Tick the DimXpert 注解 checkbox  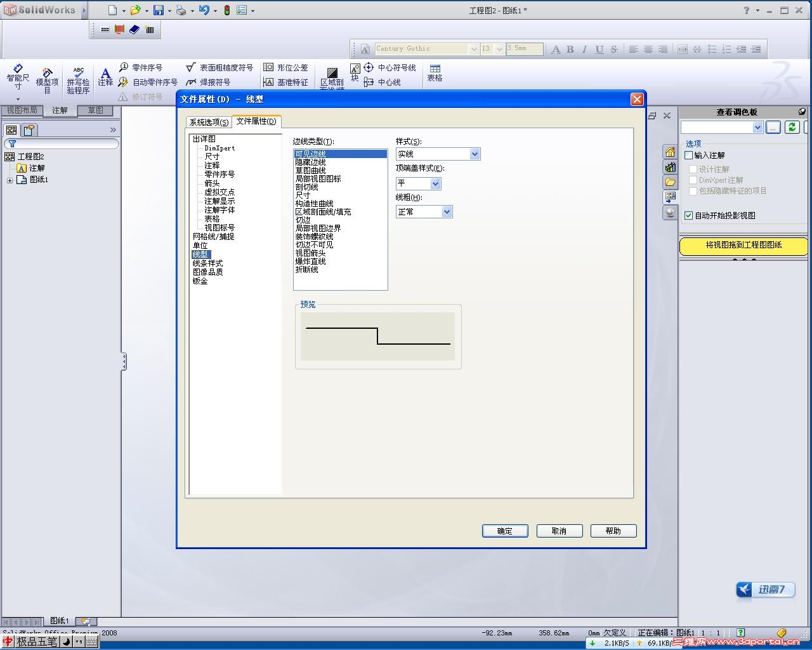pos(693,180)
